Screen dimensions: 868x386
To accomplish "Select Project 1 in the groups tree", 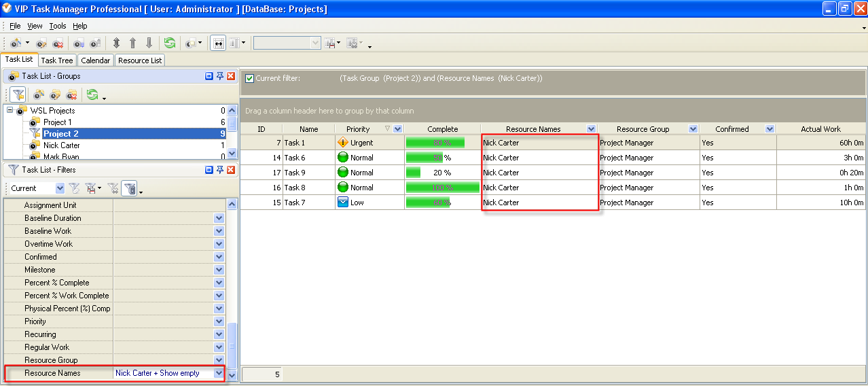I will tap(58, 122).
